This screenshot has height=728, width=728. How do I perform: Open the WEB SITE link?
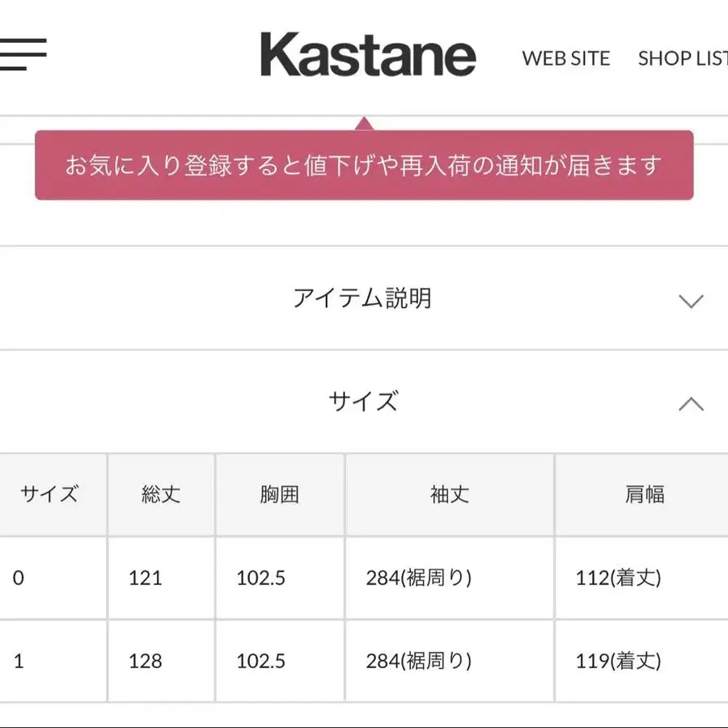coord(566,58)
